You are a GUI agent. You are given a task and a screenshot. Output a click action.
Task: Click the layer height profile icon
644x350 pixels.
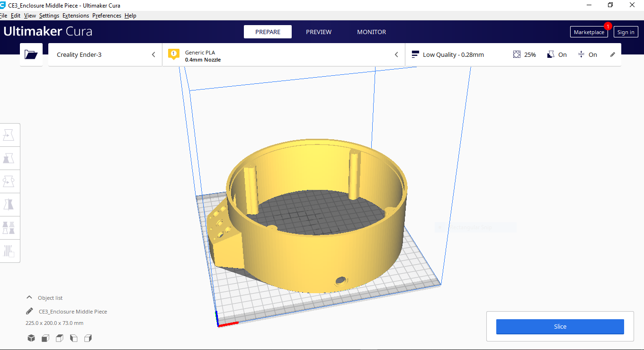(x=415, y=54)
